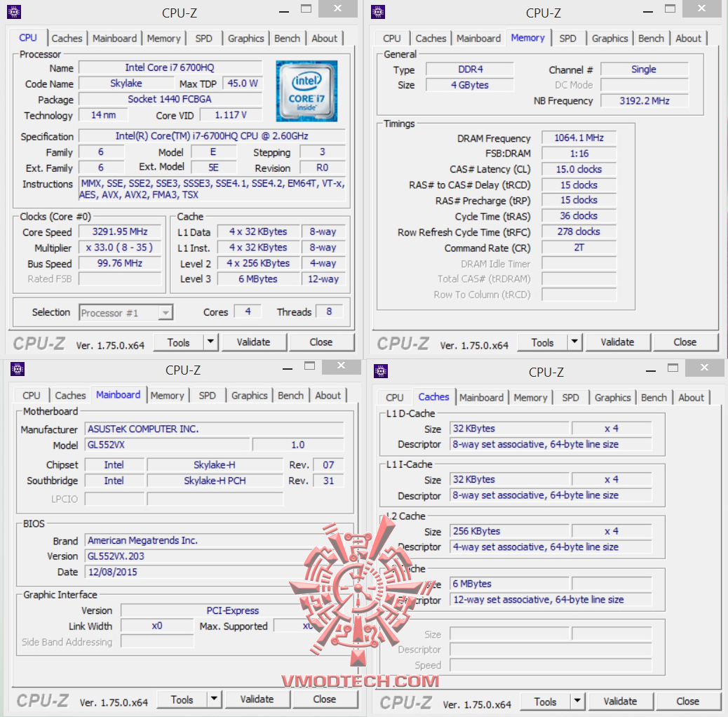Expand Tools dropdown arrow in CPU window
728x717 pixels.
(211, 342)
